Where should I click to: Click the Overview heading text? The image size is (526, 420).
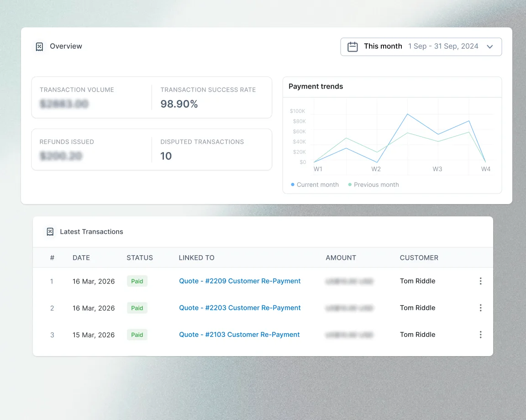[x=66, y=46]
